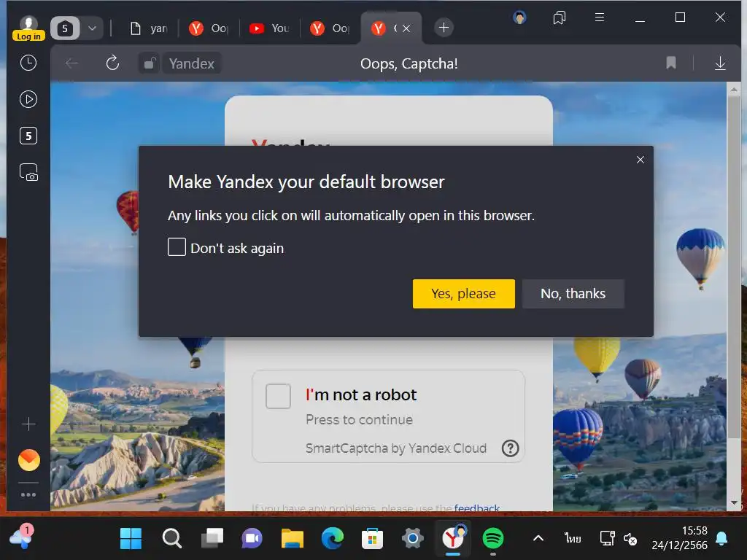Click the page scrollbar up arrow
Screen dimensions: 747x560
734,90
